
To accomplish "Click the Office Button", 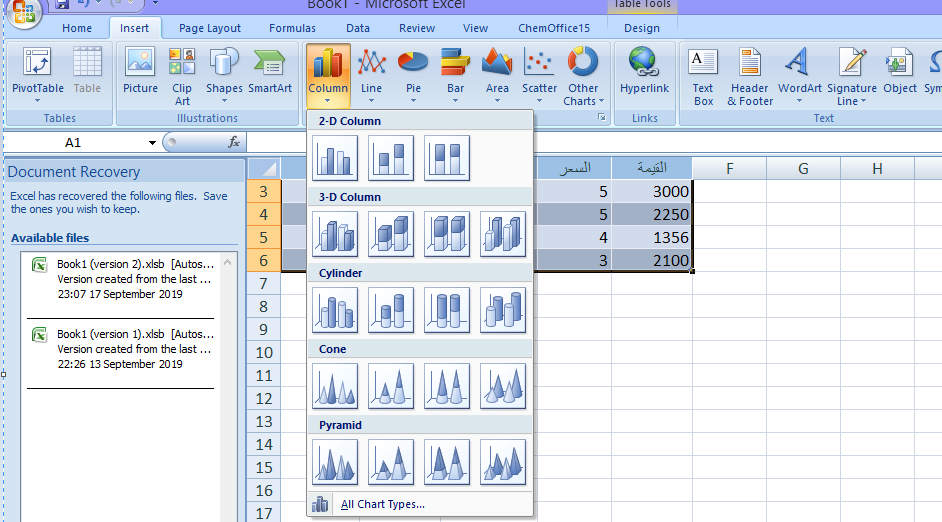I will coord(24,12).
